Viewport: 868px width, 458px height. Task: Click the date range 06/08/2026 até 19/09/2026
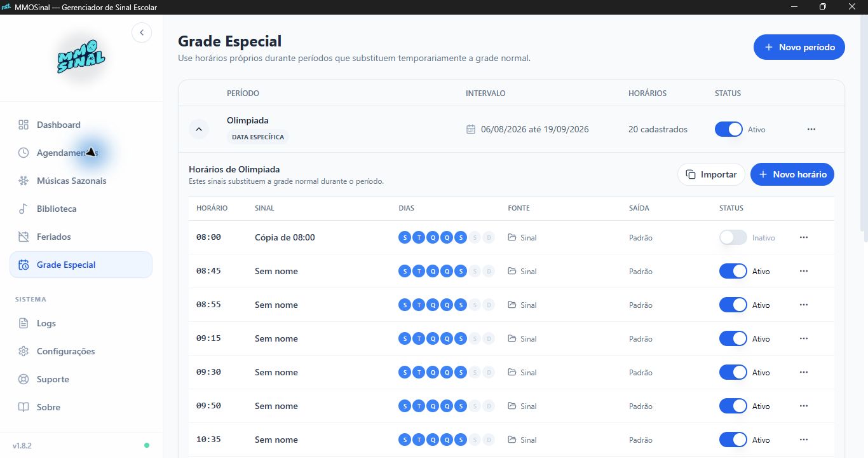click(535, 129)
